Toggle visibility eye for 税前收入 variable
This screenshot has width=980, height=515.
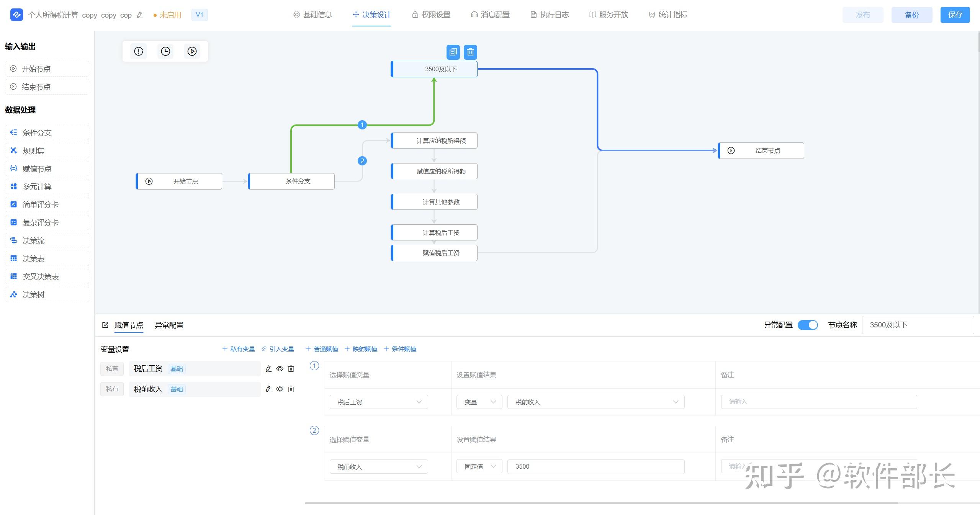[x=280, y=389]
